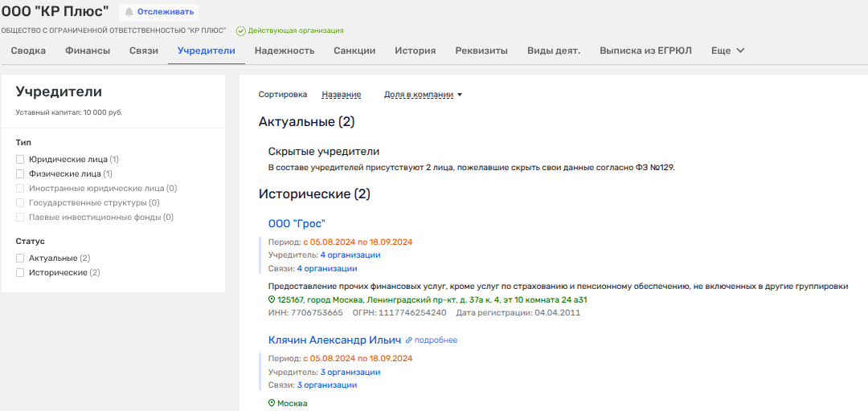Image resolution: width=868 pixels, height=411 pixels.
Task: Click the green checkmark status icon
Action: click(240, 31)
